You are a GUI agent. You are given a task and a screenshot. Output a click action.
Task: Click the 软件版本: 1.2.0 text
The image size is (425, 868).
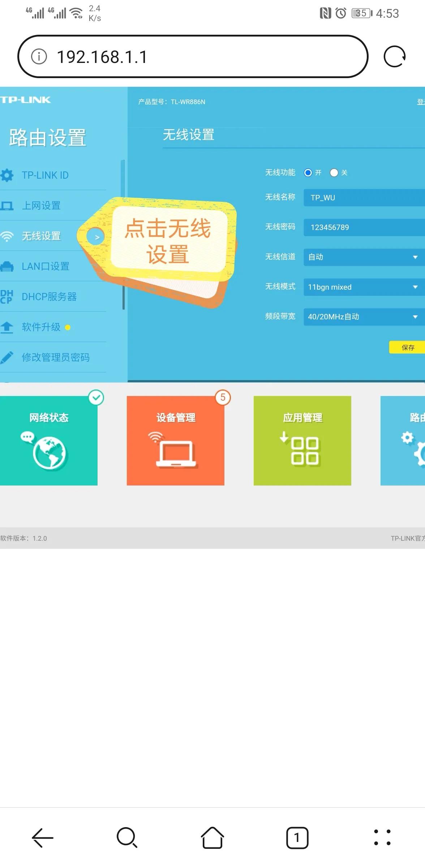pos(23,538)
